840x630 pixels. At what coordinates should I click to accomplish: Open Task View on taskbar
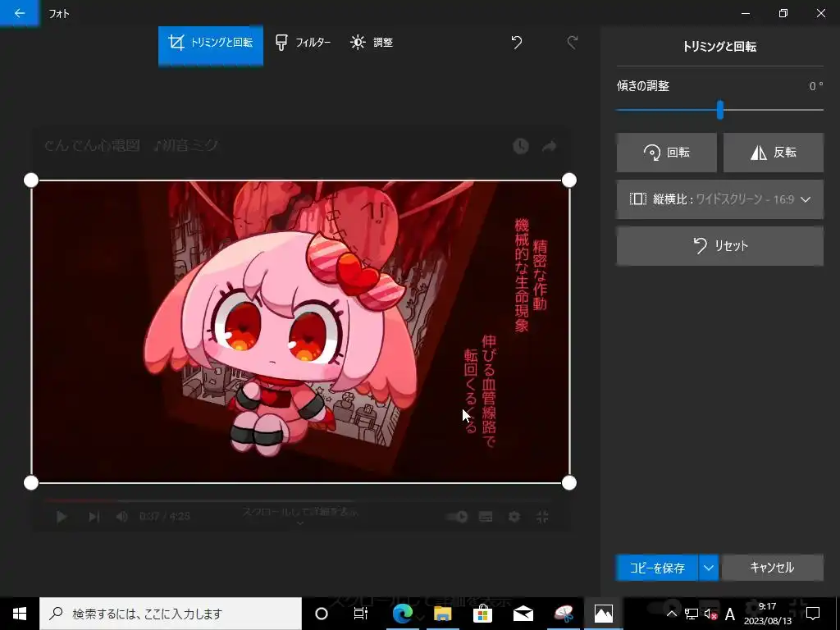click(361, 614)
